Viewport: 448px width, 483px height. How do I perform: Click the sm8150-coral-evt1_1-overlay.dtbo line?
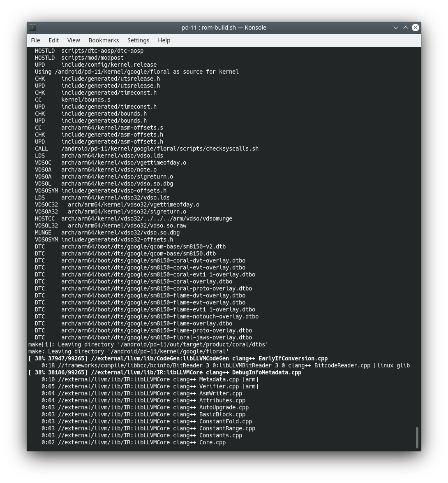(145, 275)
